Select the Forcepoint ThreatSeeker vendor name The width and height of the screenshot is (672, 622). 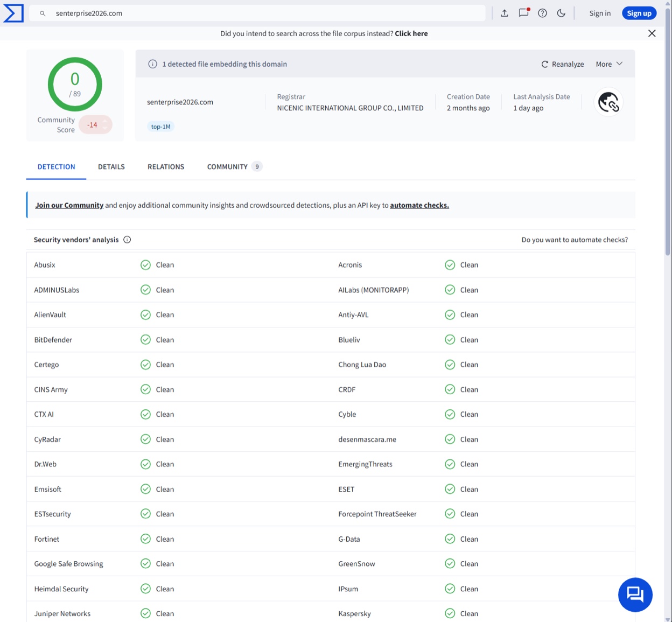click(377, 514)
